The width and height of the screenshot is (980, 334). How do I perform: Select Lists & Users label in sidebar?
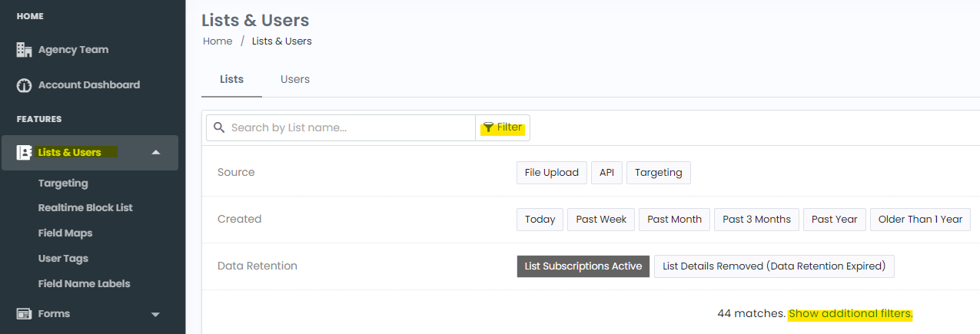point(70,152)
